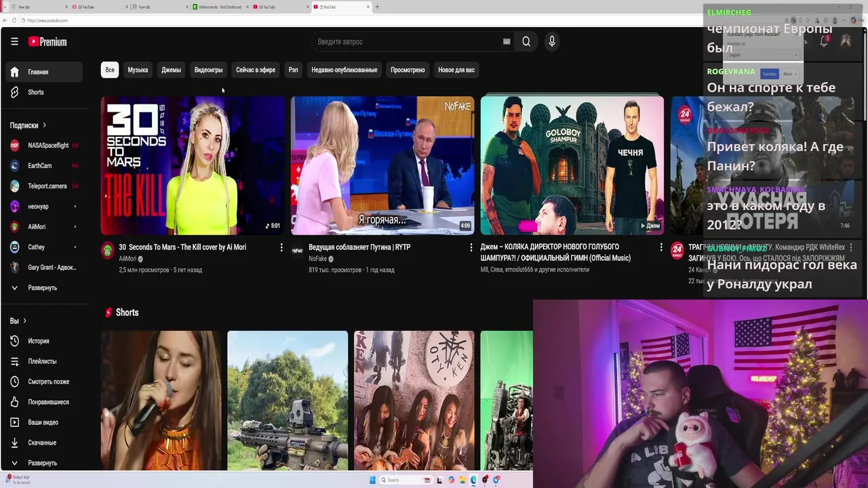Image resolution: width=868 pixels, height=488 pixels.
Task: Open the NASASpaceflight subscription channel
Action: tap(44, 145)
